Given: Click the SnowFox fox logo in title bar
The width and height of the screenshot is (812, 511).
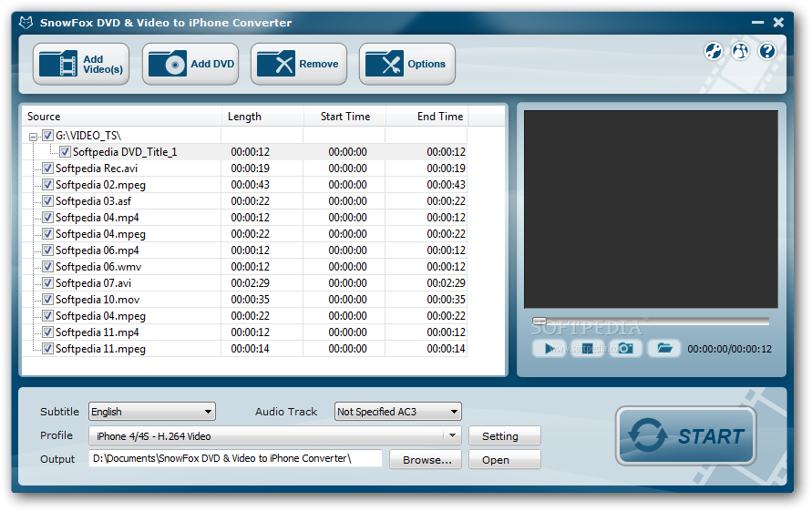Looking at the screenshot, I should (26, 23).
